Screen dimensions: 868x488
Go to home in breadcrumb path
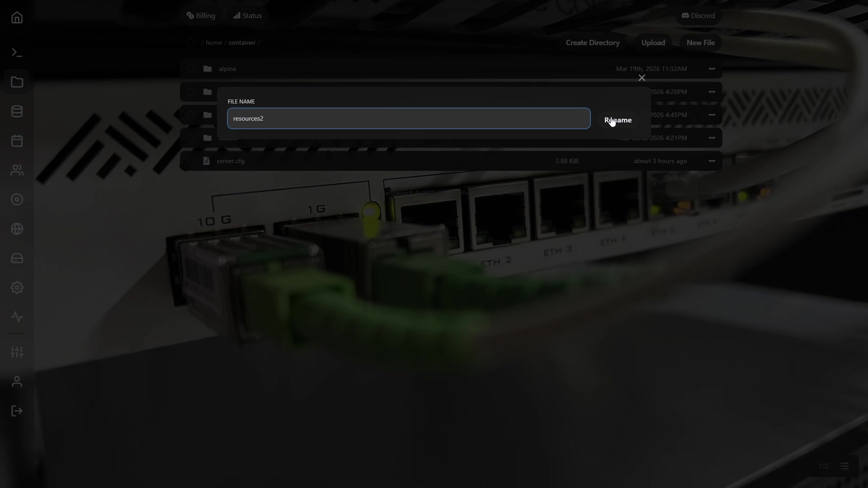[x=214, y=42]
